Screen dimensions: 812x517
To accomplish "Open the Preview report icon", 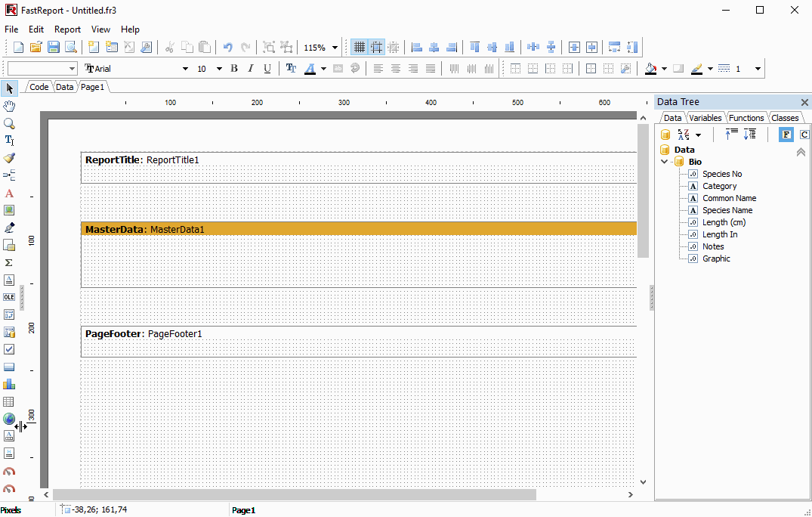I will coord(71,48).
